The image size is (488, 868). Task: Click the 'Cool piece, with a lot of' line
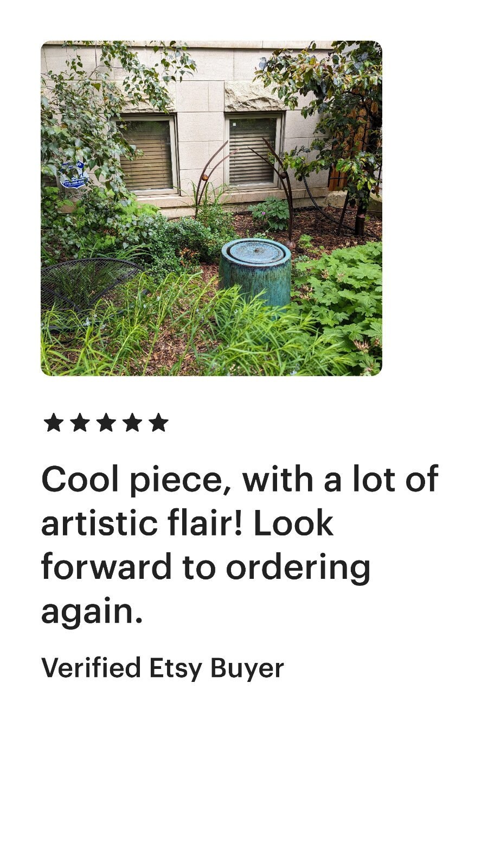pos(240,480)
